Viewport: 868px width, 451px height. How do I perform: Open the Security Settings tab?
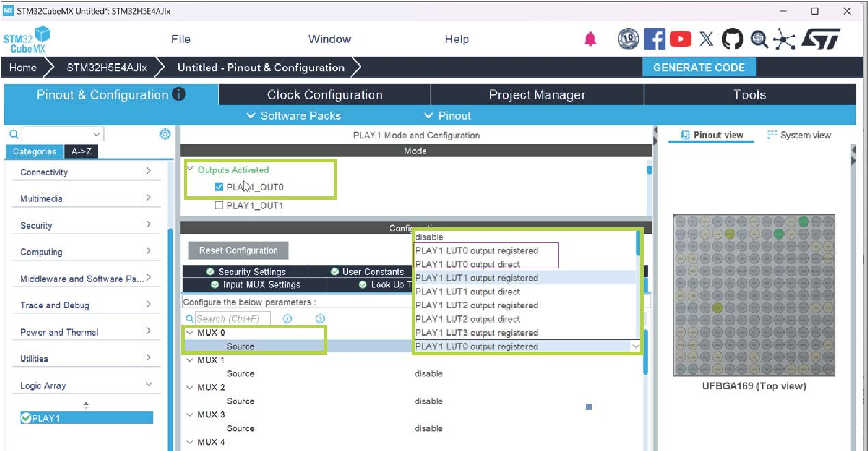pos(245,272)
